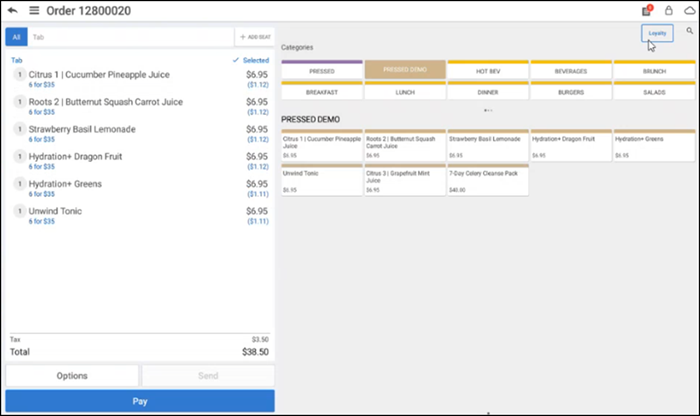Select Citrus 1 Cucumber Pineapple Juice order line

[140, 79]
